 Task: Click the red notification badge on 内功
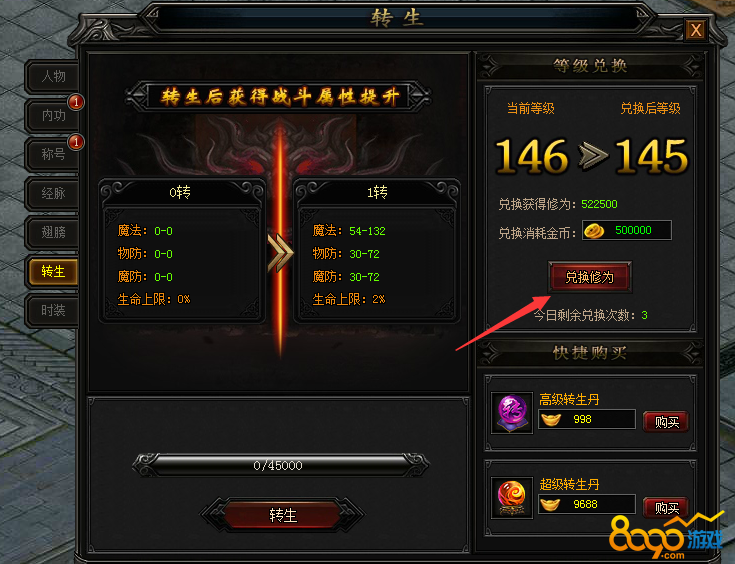coord(76,102)
